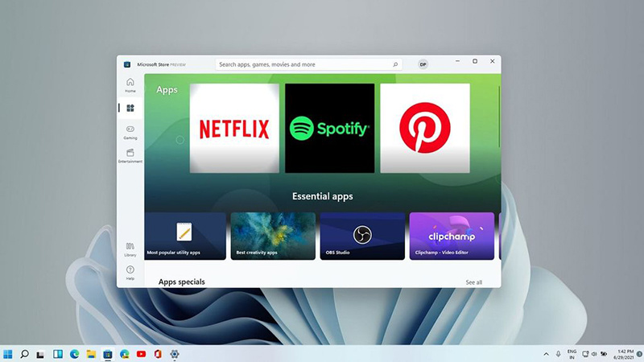Click See all for Apps specials
The width and height of the screenshot is (644, 362).
[x=473, y=282]
